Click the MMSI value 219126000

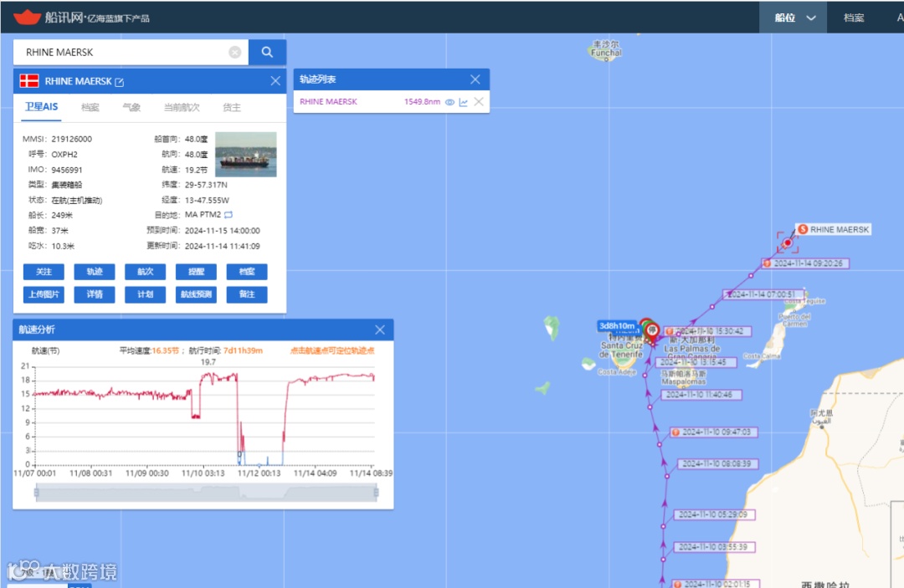point(71,140)
